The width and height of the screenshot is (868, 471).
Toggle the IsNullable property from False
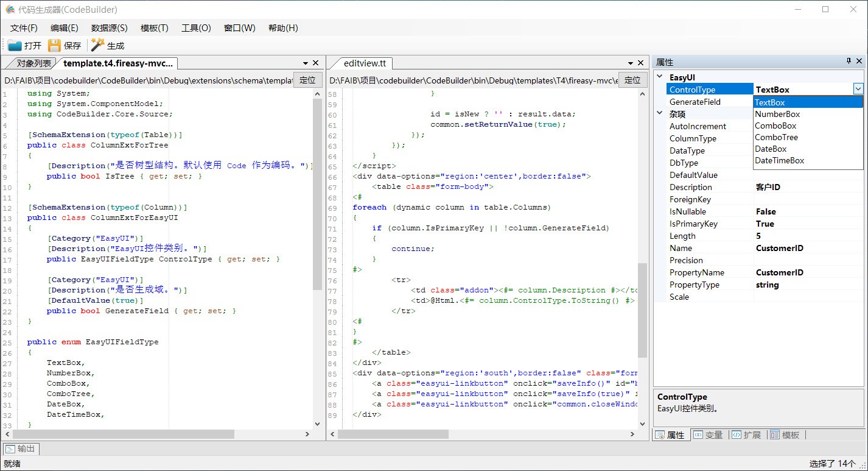(772, 211)
